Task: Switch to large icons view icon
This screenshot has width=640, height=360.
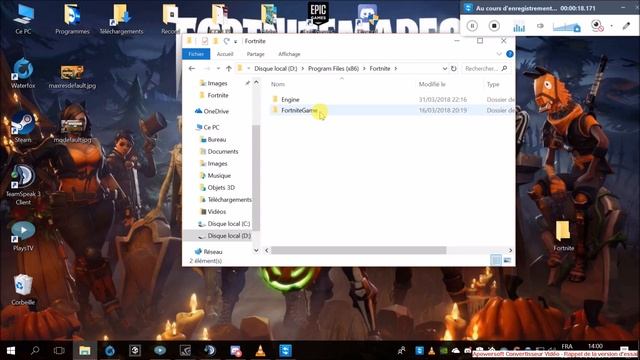Action: pyautogui.click(x=507, y=260)
